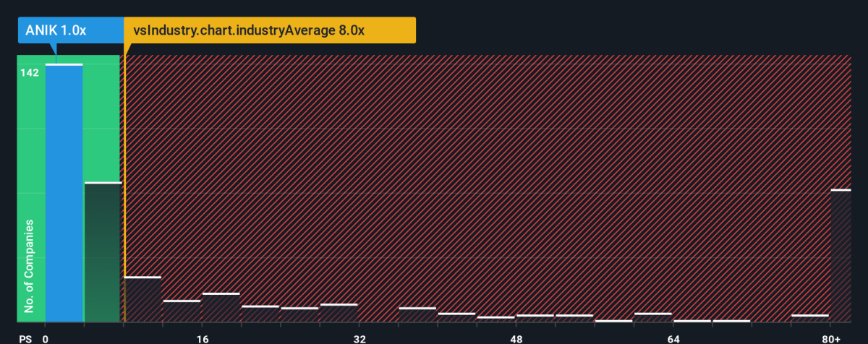Click the industry average 8.0x label
The image size is (868, 344).
(x=269, y=31)
